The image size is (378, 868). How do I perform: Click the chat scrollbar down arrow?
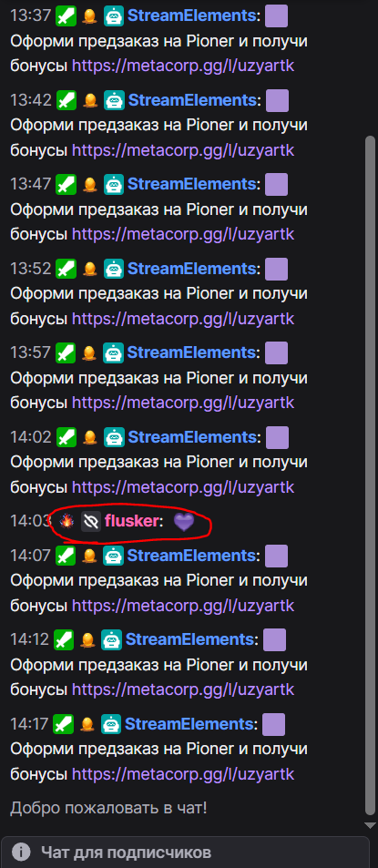tap(370, 825)
